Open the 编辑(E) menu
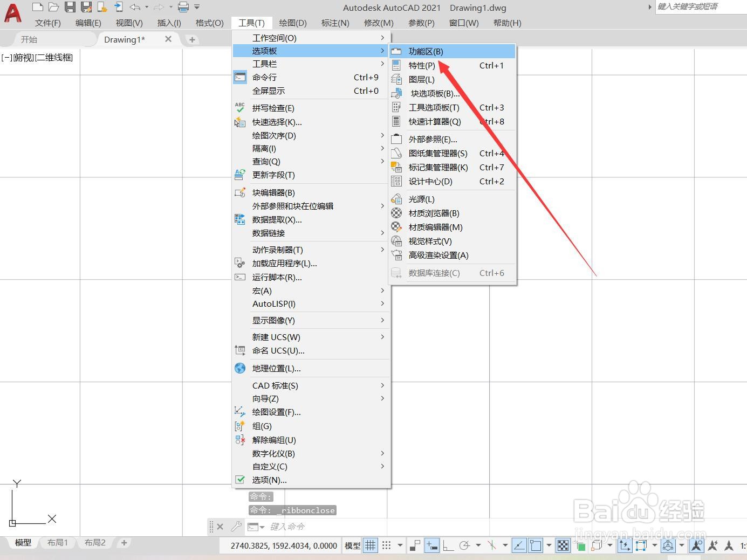Image resolution: width=747 pixels, height=560 pixels. [88, 23]
